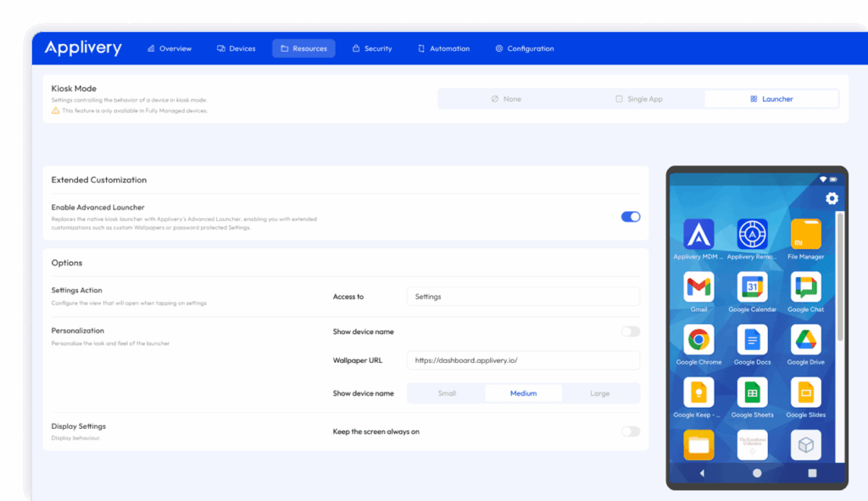
Task: Tap the settings gear on the device preview
Action: [832, 198]
